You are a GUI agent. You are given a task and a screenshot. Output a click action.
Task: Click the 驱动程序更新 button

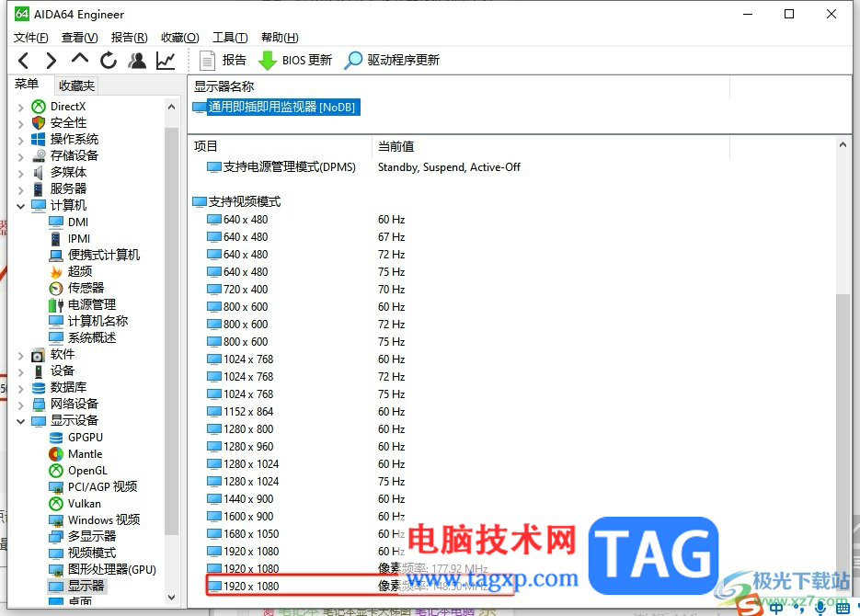coord(392,61)
